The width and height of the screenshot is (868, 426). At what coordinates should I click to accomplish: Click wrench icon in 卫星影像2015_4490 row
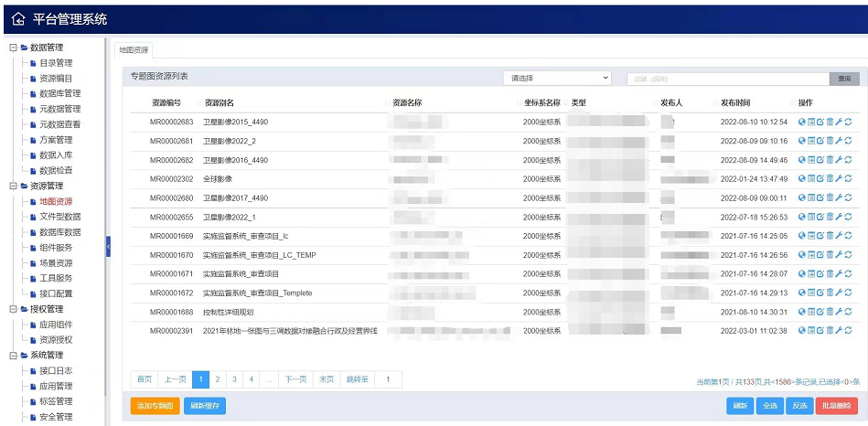pos(839,122)
